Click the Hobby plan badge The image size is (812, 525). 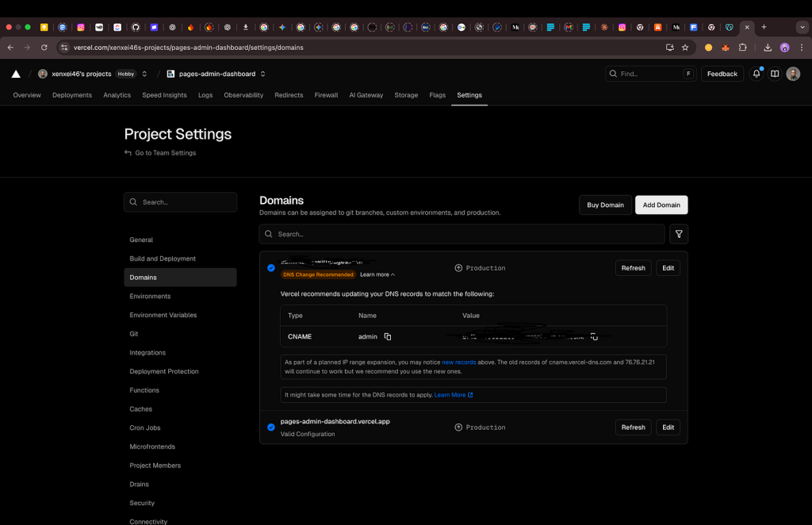coord(126,74)
